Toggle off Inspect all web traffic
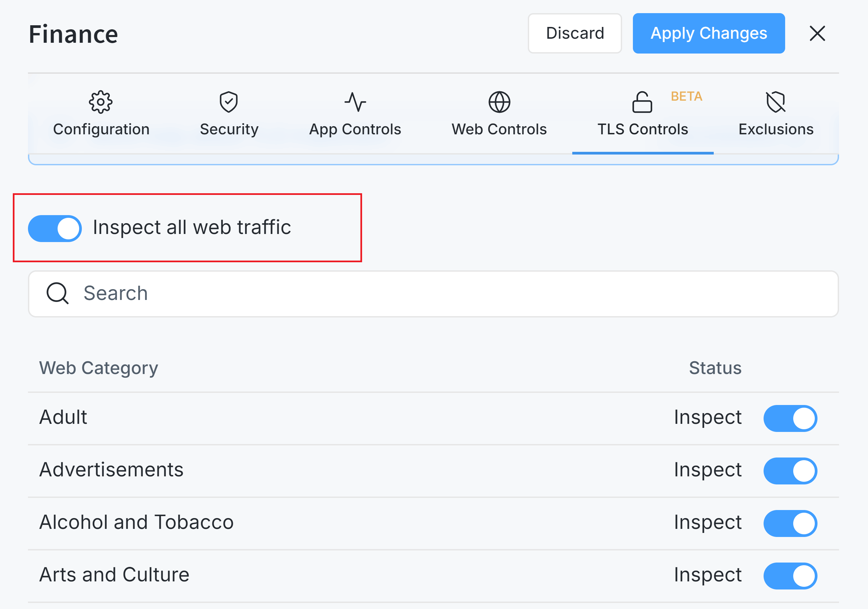 click(55, 229)
